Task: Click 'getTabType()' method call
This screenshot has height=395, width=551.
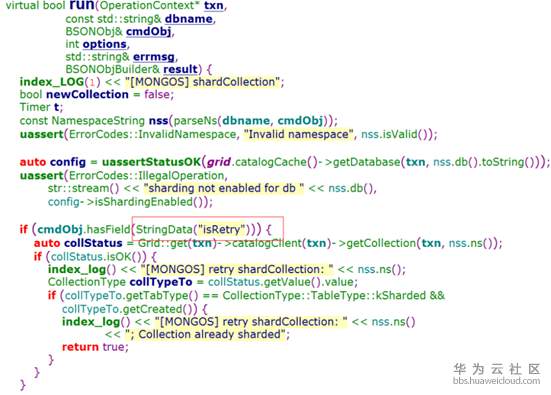Action: click(x=162, y=296)
